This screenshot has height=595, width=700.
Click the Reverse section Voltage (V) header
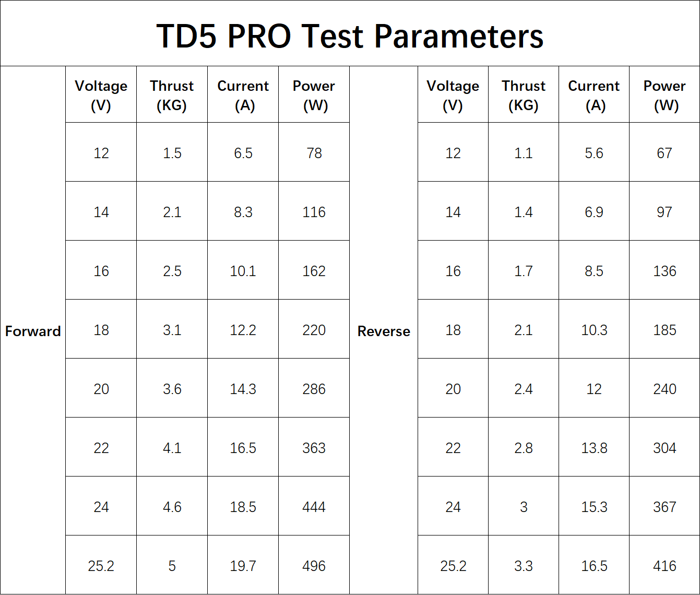coord(453,96)
